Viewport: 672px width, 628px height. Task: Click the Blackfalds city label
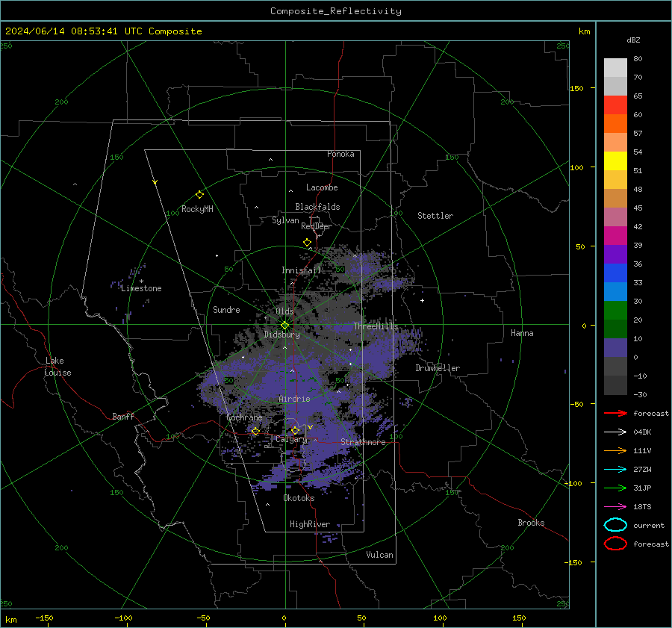pos(317,207)
